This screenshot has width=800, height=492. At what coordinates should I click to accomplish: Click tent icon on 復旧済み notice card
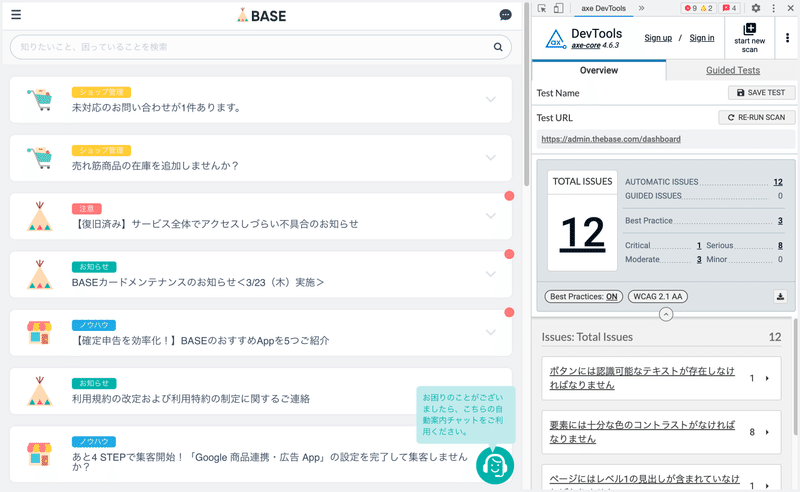point(39,216)
